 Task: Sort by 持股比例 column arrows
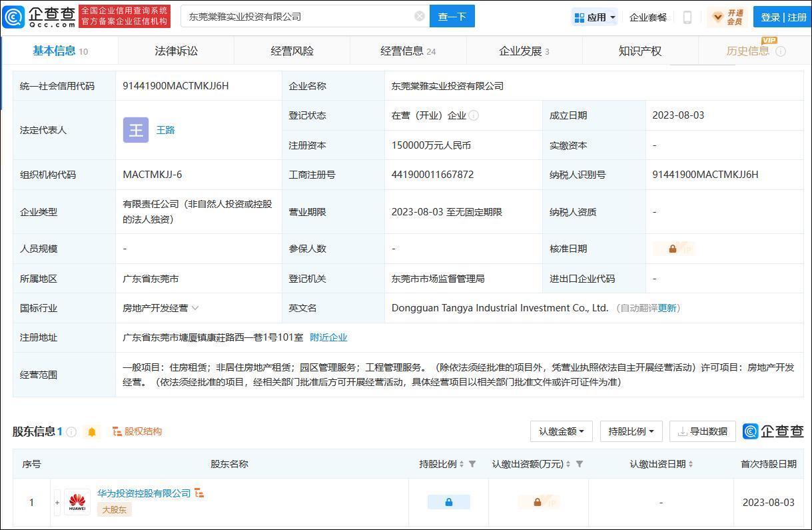(462, 464)
